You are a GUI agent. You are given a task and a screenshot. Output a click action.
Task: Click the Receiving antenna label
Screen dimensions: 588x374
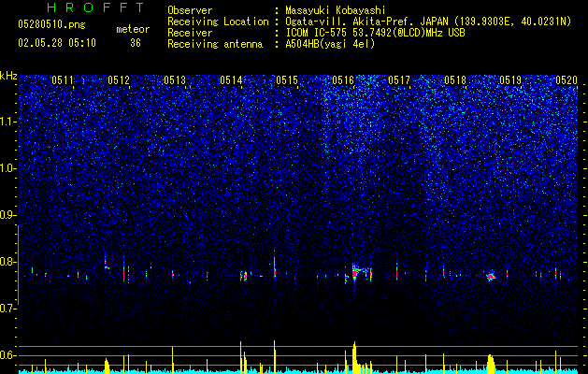(x=215, y=44)
